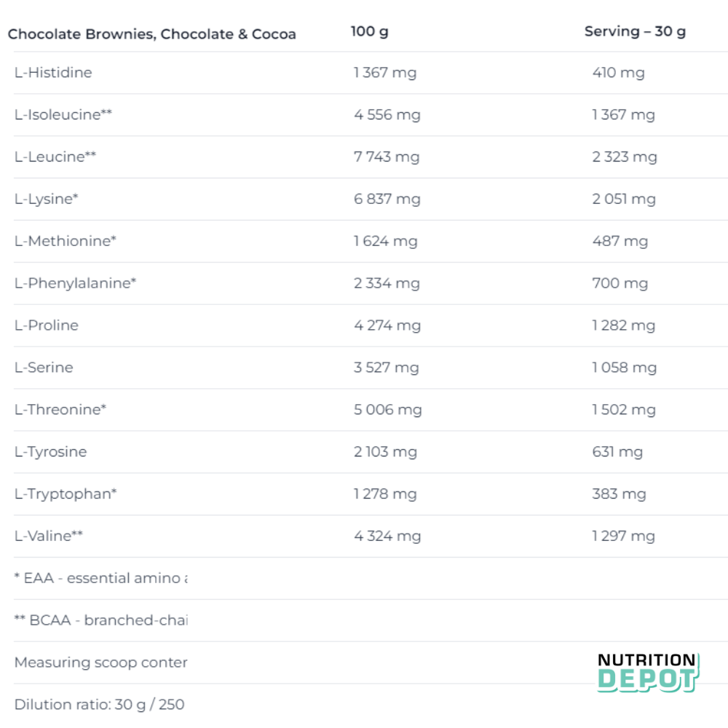728x728 pixels.
Task: Click the Nutrition Depot logo
Action: point(646,672)
